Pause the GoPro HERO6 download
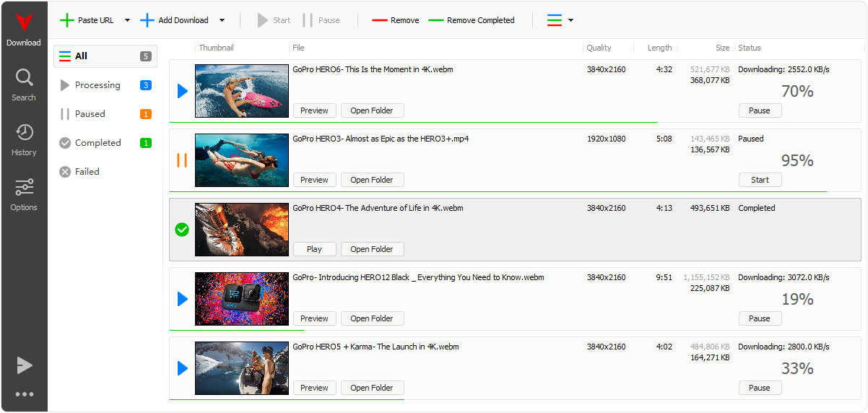Viewport: 868px width, 413px height. coord(760,110)
